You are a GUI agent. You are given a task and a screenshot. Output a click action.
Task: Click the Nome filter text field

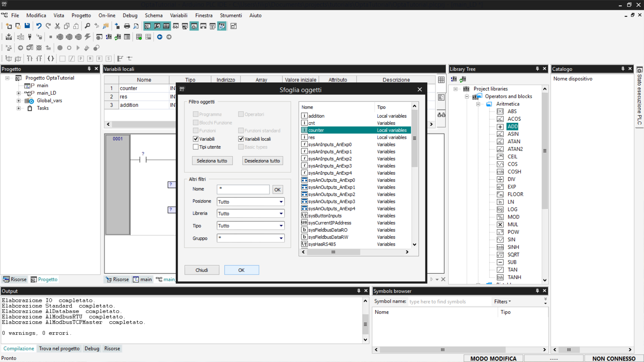[243, 189]
